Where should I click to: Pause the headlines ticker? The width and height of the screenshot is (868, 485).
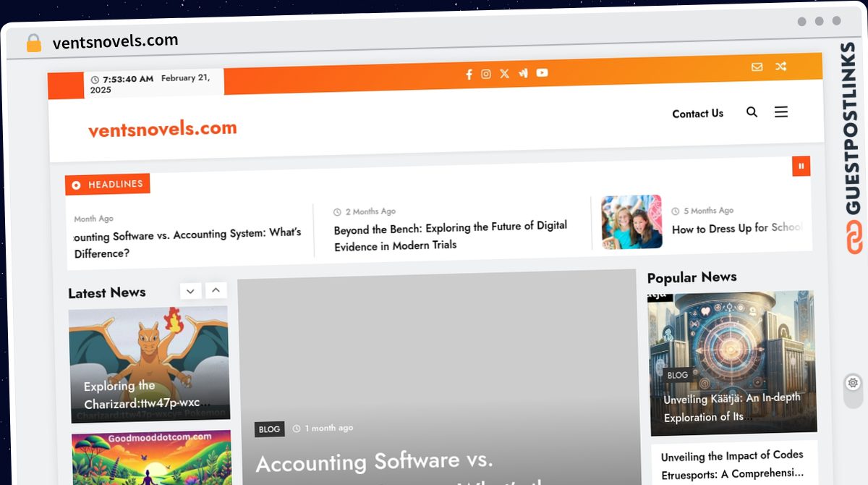tap(801, 166)
